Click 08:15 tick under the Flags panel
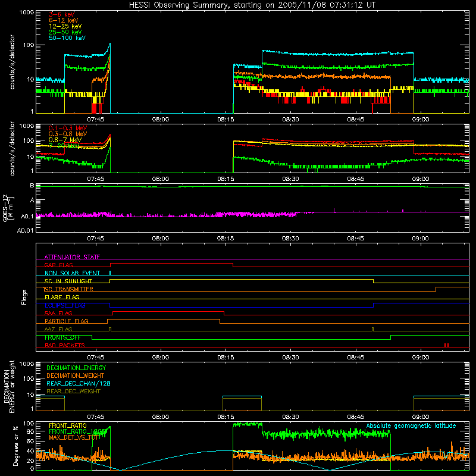476x476 pixels. tap(226, 358)
